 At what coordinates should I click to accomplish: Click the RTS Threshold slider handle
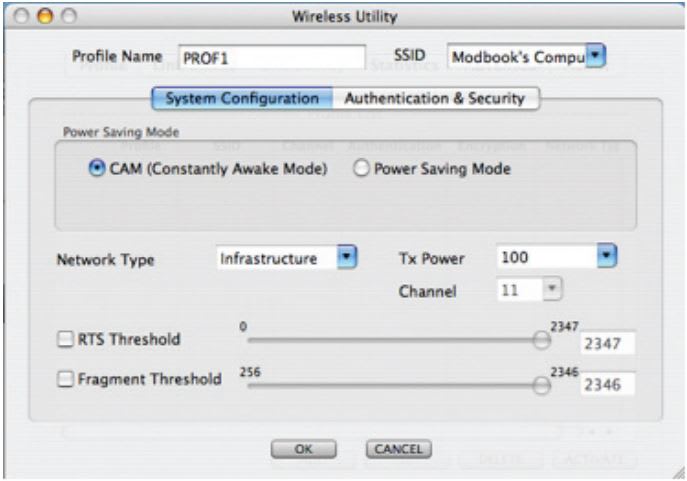pyautogui.click(x=542, y=340)
